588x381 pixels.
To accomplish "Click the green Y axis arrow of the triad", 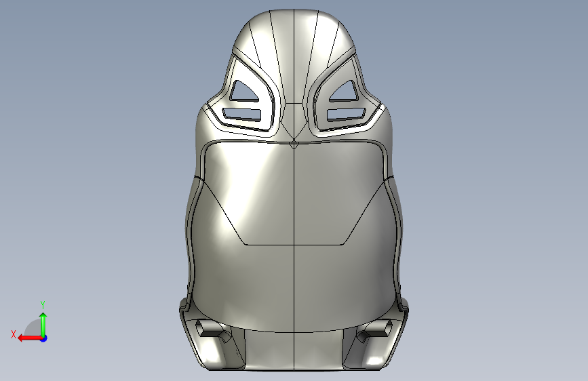I will tap(43, 325).
